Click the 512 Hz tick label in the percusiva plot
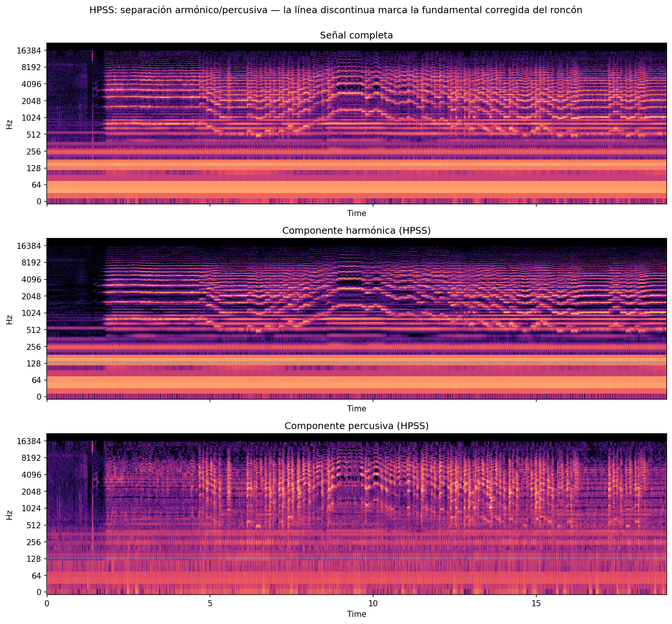Image resolution: width=672 pixels, height=624 pixels. click(34, 525)
